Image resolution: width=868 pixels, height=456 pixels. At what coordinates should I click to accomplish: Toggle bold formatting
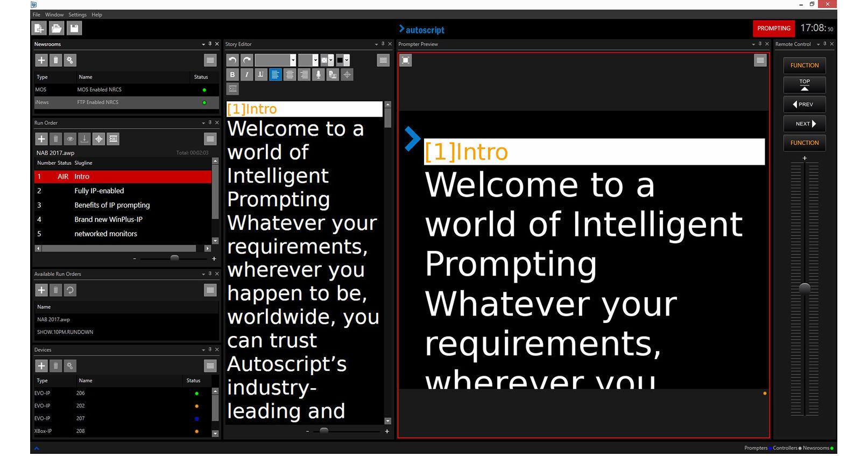[x=232, y=75]
